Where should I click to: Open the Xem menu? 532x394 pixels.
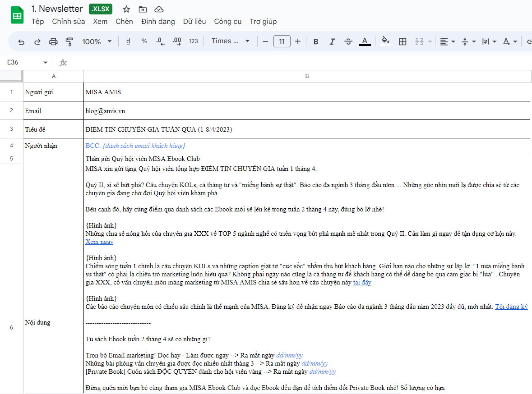tap(100, 21)
